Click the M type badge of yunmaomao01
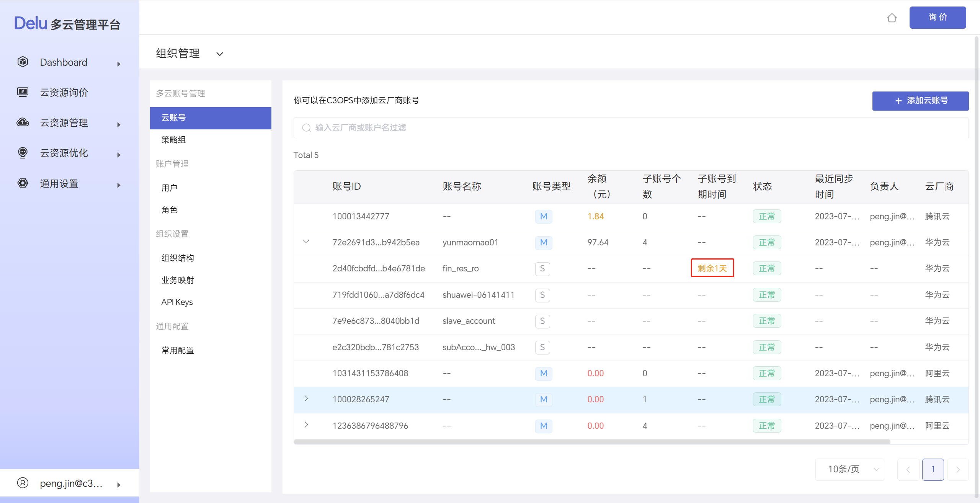980x503 pixels. pos(543,243)
